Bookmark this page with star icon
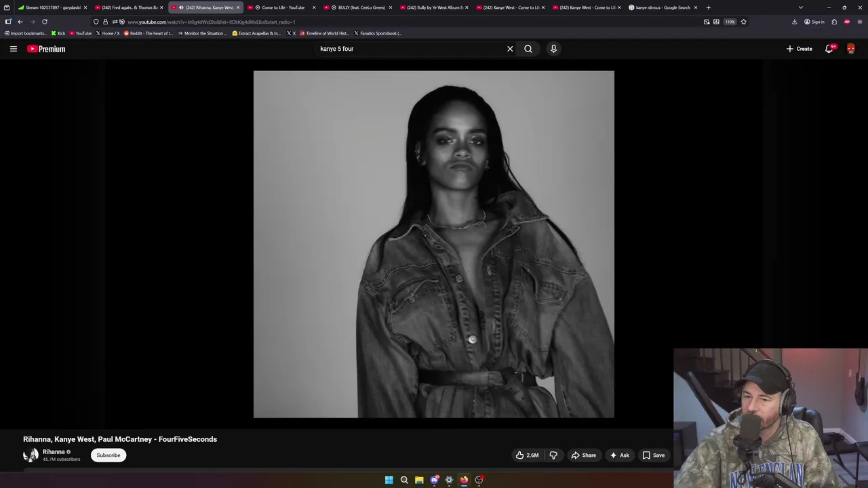The width and height of the screenshot is (868, 488). tap(743, 22)
